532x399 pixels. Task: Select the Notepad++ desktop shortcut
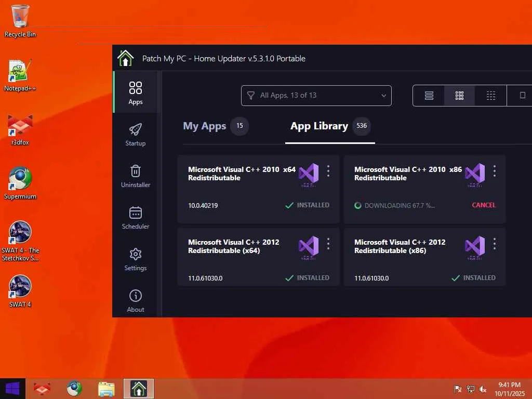point(20,75)
